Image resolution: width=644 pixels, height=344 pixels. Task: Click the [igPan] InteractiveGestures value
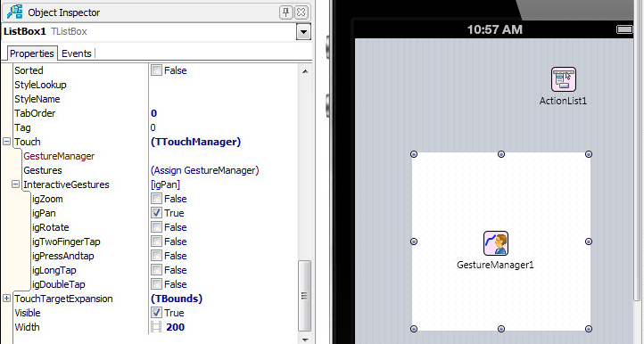tap(165, 184)
